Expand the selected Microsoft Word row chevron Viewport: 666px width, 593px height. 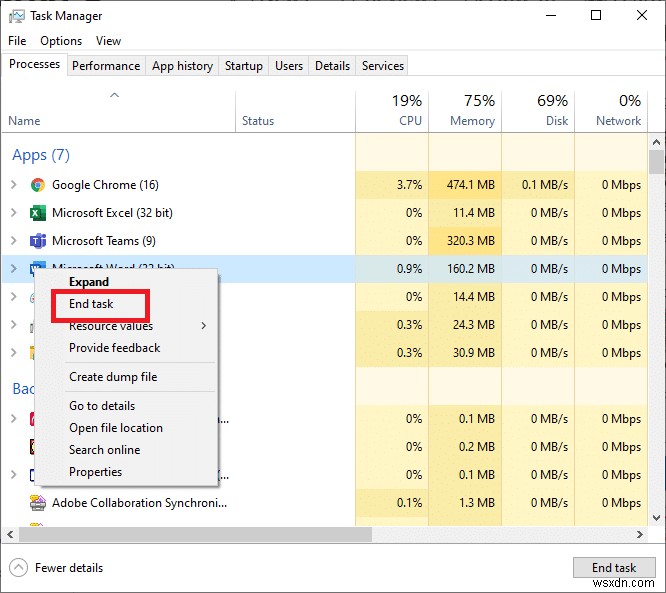click(x=14, y=268)
